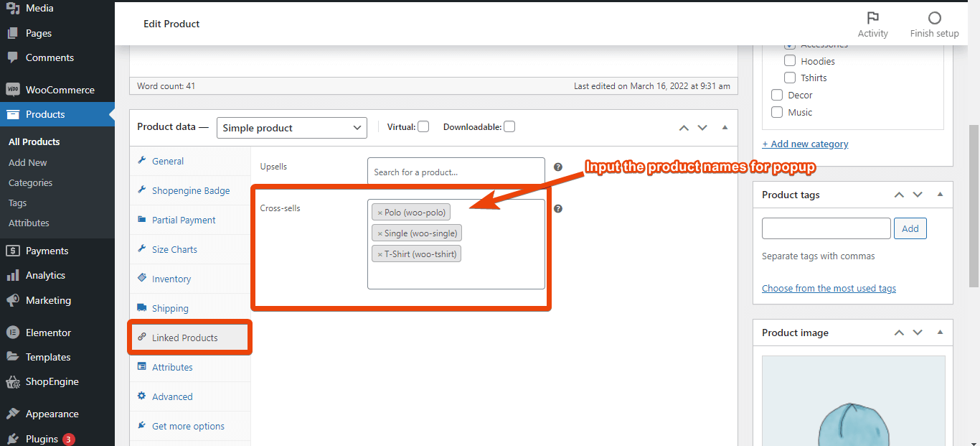Click inside the Cross-sells product box
This screenshot has height=446, width=980.
tap(456, 244)
